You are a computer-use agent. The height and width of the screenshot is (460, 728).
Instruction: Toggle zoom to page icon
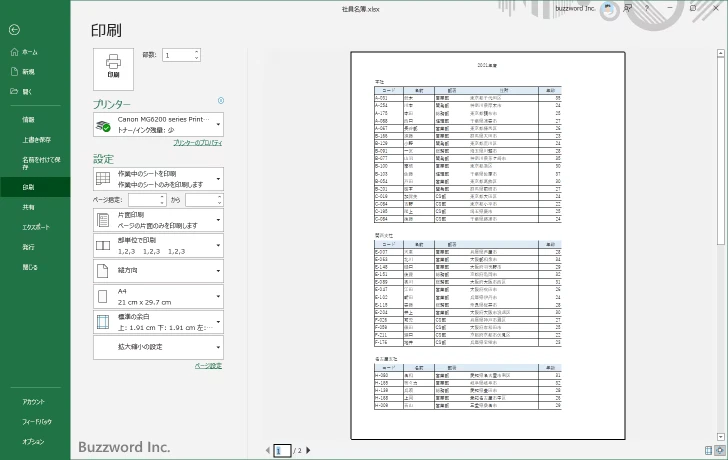720,450
